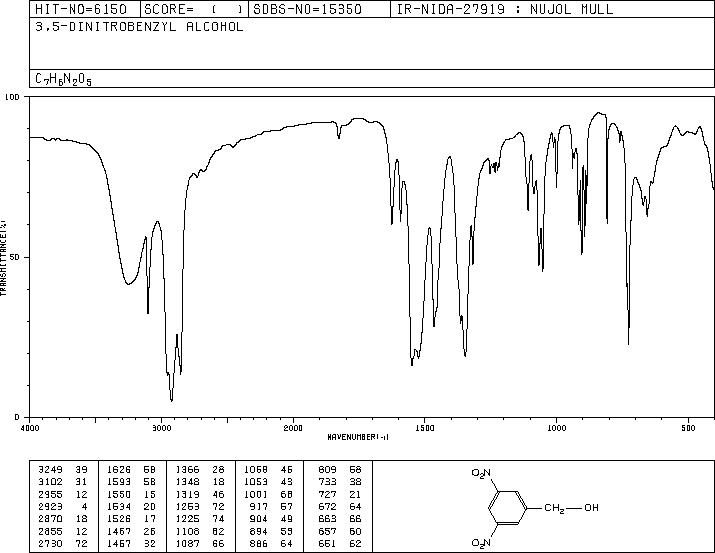Select the 727 peak table entry
This screenshot has width=715, height=553.
click(x=340, y=494)
